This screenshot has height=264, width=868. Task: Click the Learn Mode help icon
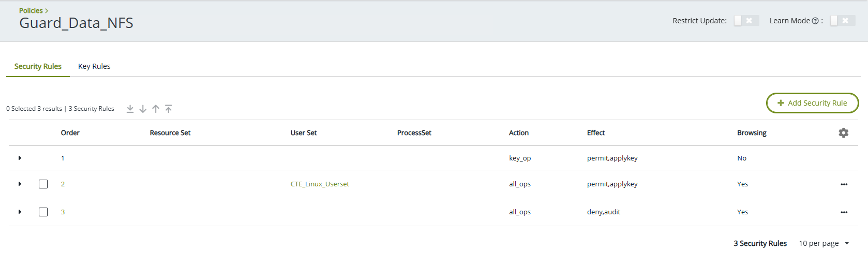coord(815,21)
